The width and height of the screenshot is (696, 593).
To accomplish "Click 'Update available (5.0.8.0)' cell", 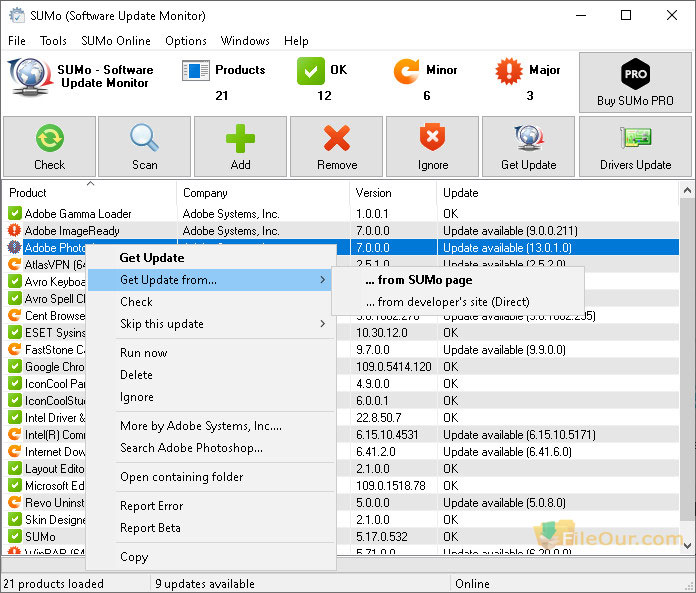I will [x=504, y=502].
